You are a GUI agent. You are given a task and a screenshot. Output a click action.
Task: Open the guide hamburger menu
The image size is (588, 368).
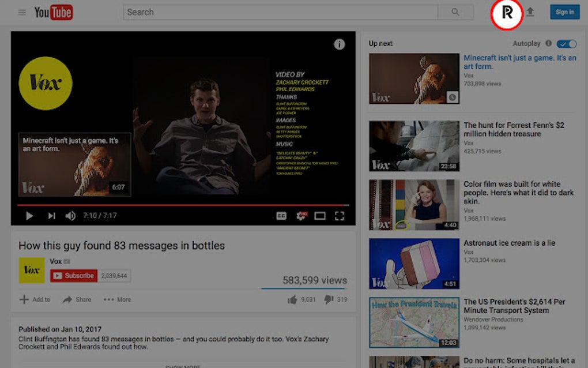(21, 12)
